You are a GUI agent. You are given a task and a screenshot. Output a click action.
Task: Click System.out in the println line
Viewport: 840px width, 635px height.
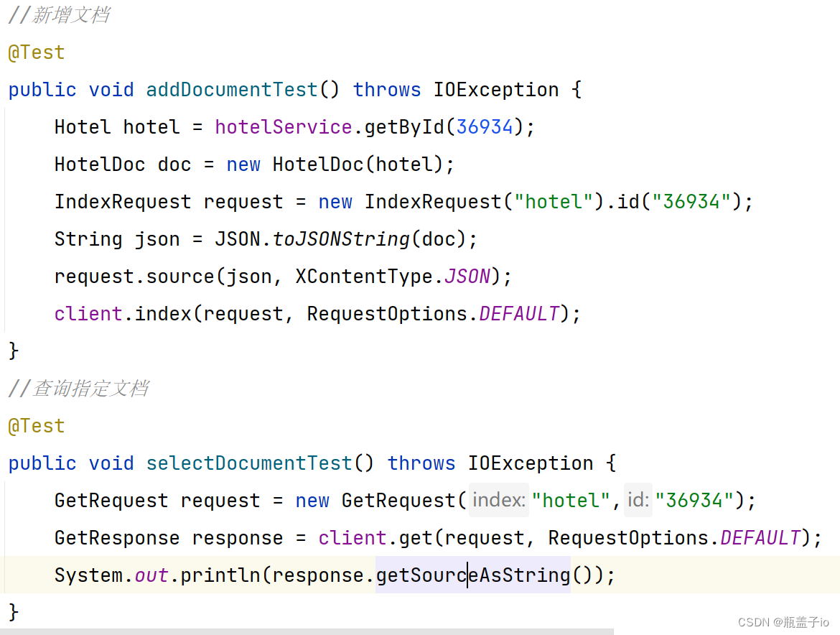(111, 575)
